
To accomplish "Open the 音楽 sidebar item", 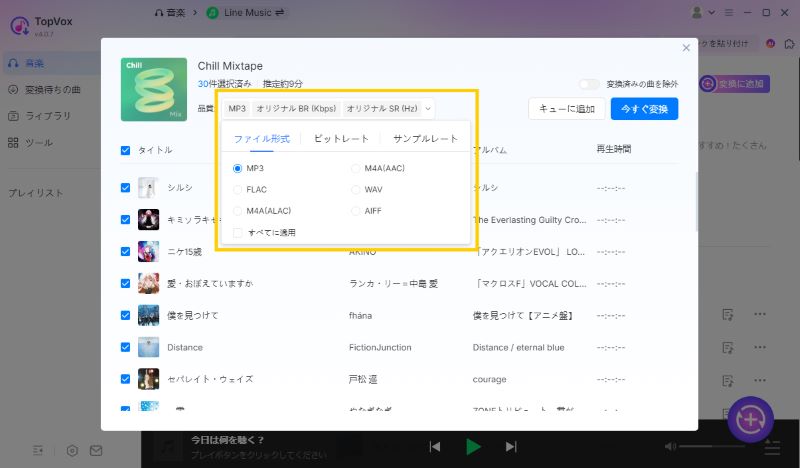I will 51,63.
